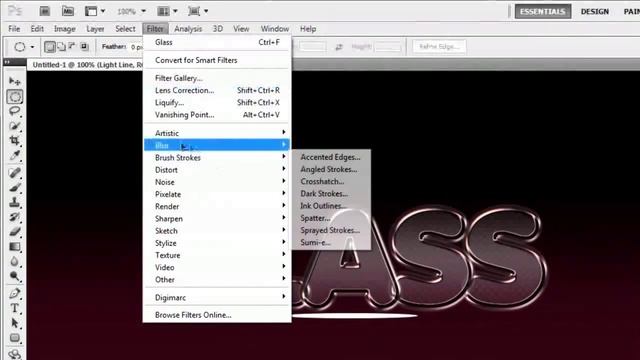Image resolution: width=640 pixels, height=360 pixels.
Task: Launch Bridge from the application bar
Action: tap(44, 11)
